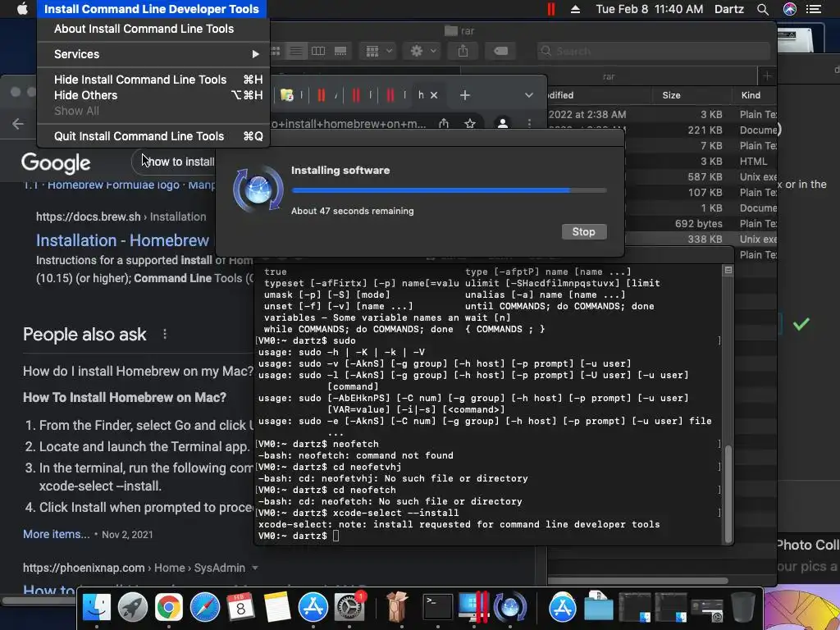This screenshot has width=840, height=630.
Task: Open Spotlight search in the menu bar
Action: tap(763, 9)
